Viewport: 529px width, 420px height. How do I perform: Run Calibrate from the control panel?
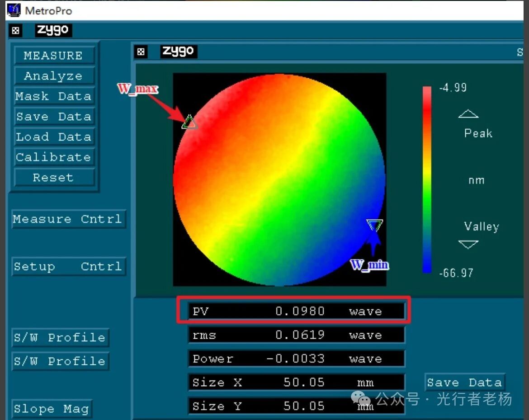coord(53,157)
